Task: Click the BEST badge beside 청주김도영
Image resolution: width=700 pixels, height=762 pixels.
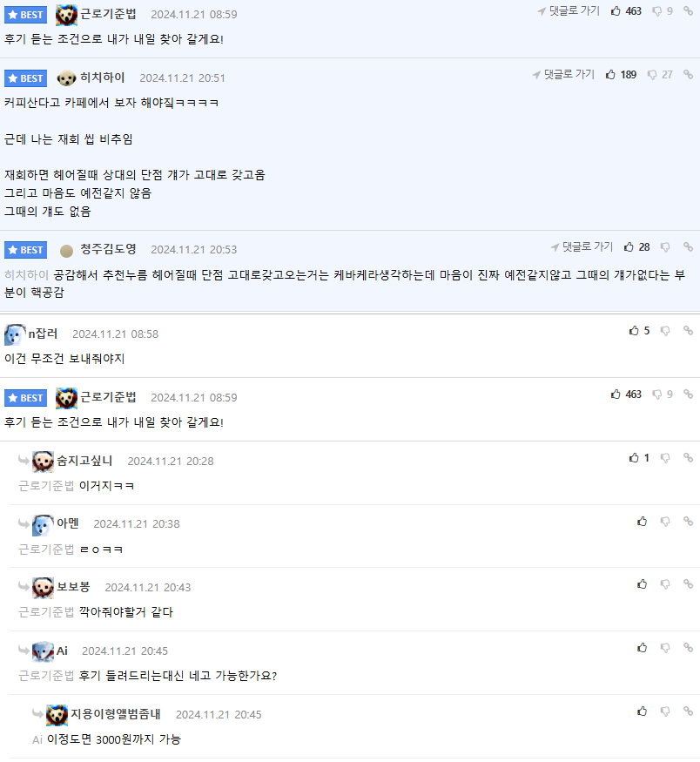Action: point(26,250)
